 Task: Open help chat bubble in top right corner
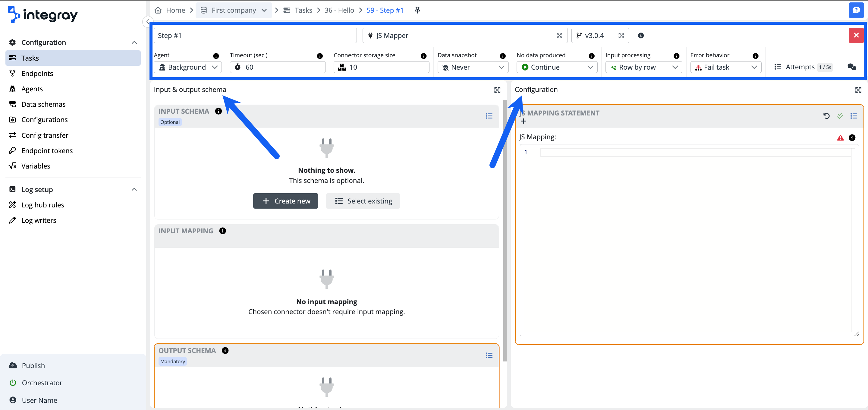[x=857, y=10]
